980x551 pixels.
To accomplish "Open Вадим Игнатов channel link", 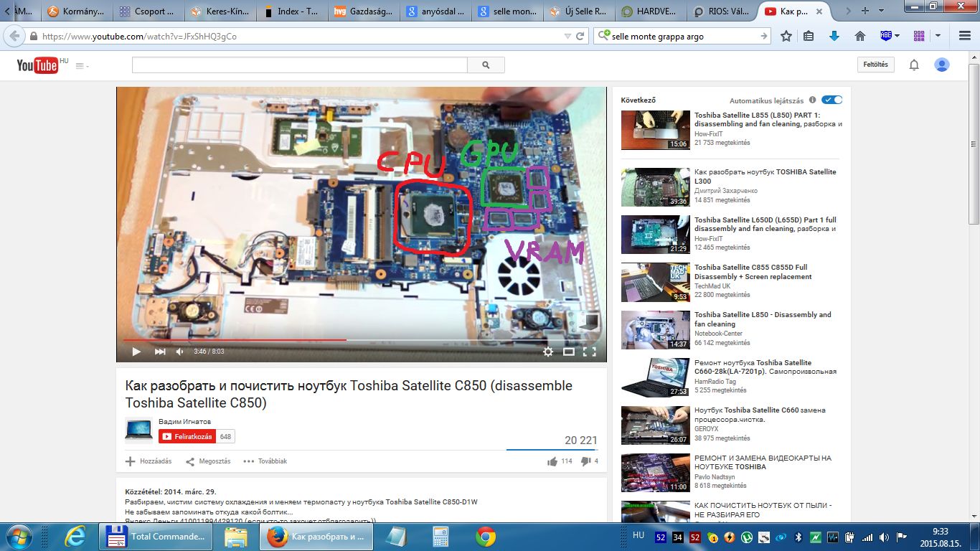I will [x=184, y=422].
